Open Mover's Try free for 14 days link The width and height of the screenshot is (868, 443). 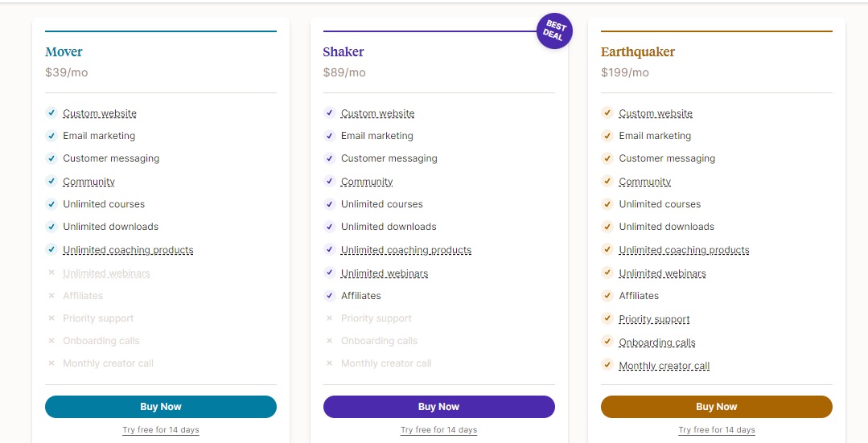161,430
